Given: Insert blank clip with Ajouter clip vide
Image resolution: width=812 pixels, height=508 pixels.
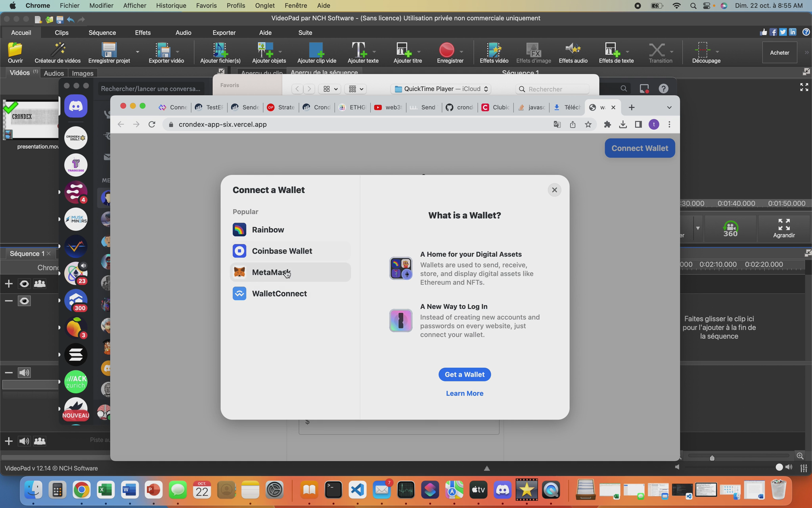Looking at the screenshot, I should click(316, 52).
